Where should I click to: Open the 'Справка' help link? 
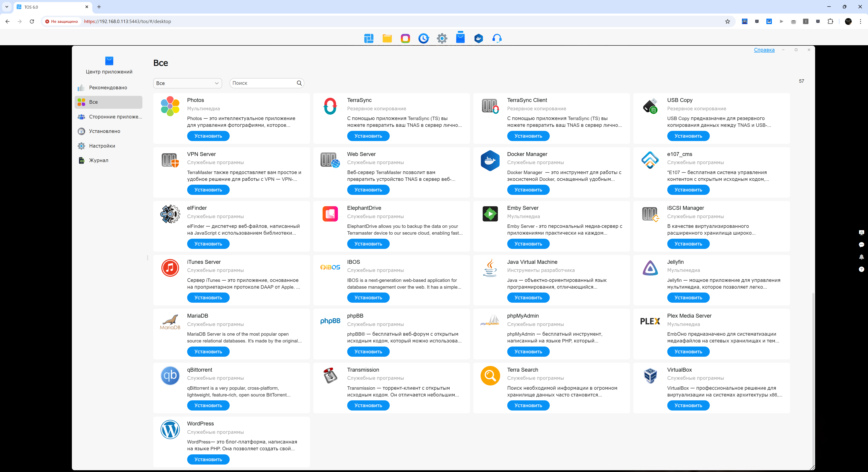click(x=764, y=50)
